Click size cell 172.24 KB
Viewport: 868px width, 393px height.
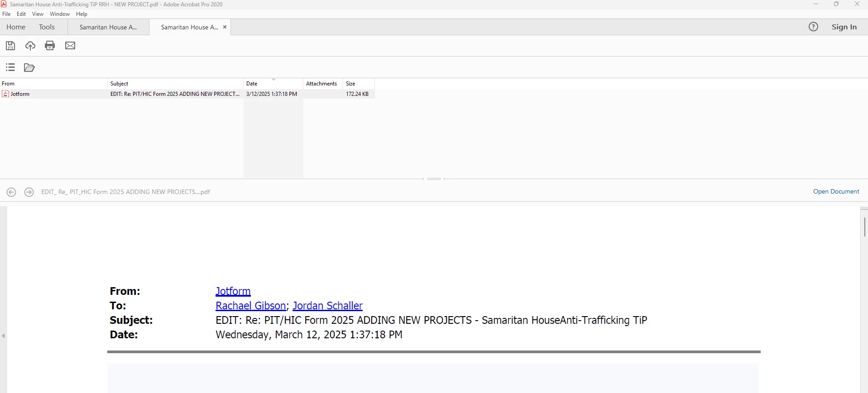click(x=357, y=94)
